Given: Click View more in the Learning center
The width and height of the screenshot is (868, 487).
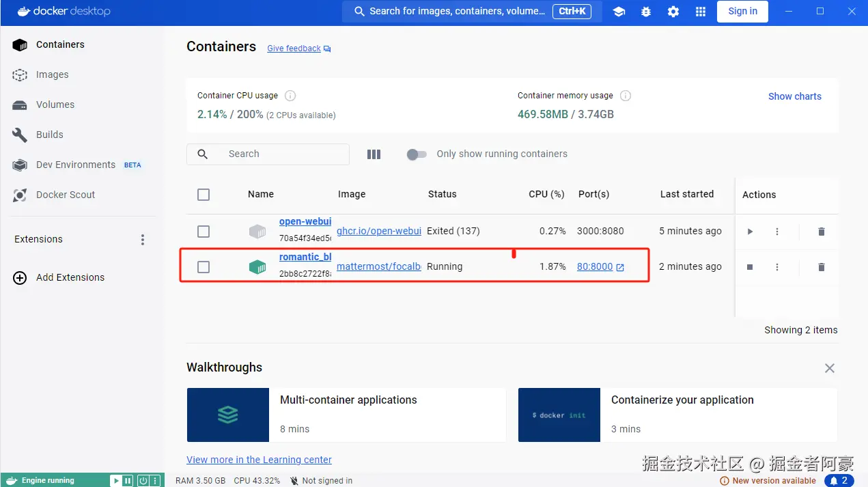Looking at the screenshot, I should click(x=259, y=460).
